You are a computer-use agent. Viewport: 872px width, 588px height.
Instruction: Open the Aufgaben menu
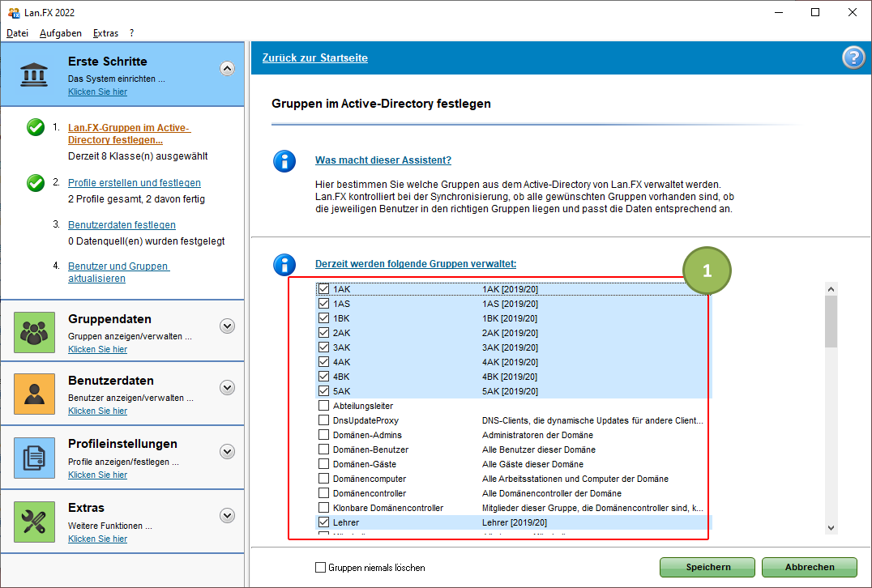[x=61, y=32]
